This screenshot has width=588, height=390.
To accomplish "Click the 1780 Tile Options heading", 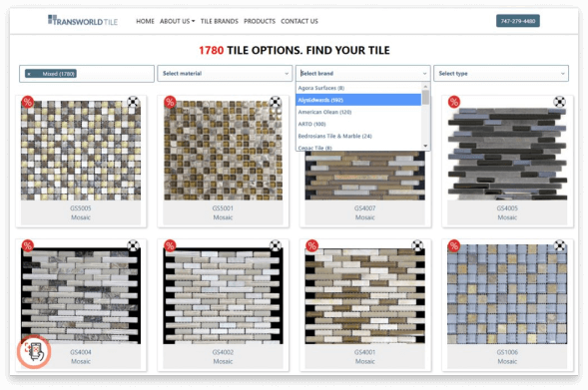I will click(x=294, y=50).
